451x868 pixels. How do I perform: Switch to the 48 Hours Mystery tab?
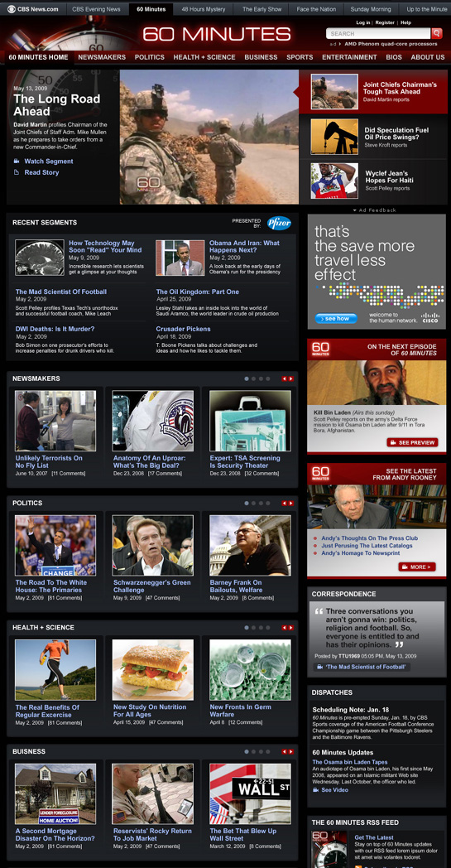click(x=204, y=9)
